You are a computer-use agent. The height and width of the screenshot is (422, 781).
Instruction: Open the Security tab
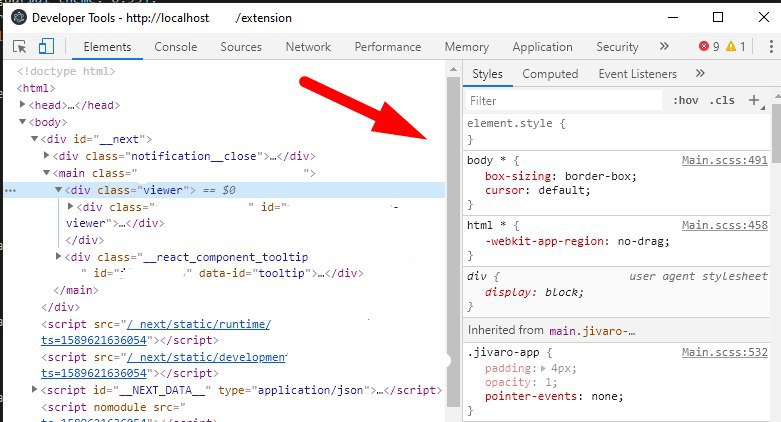point(617,47)
